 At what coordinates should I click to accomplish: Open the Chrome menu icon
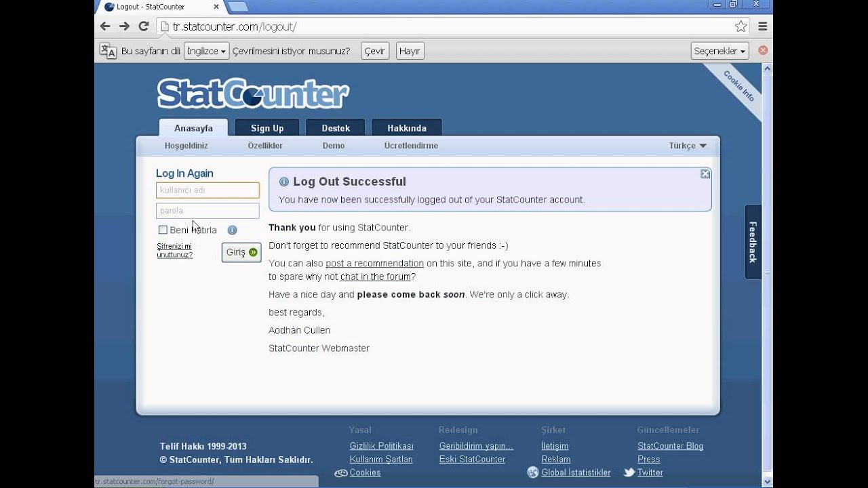pyautogui.click(x=763, y=26)
